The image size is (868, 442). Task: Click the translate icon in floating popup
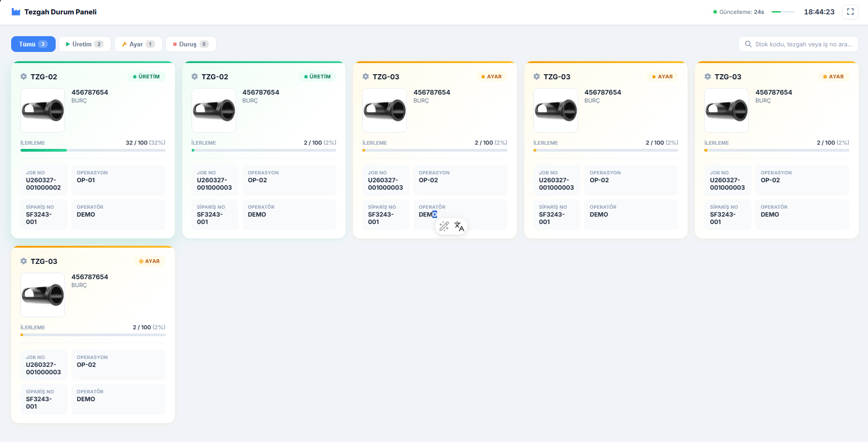tap(459, 226)
